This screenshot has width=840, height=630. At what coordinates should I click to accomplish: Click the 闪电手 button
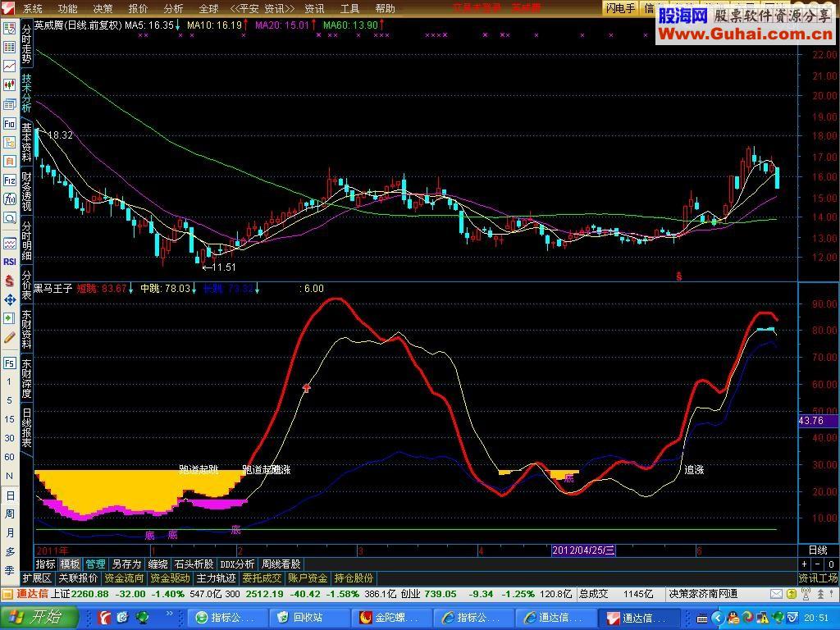620,8
